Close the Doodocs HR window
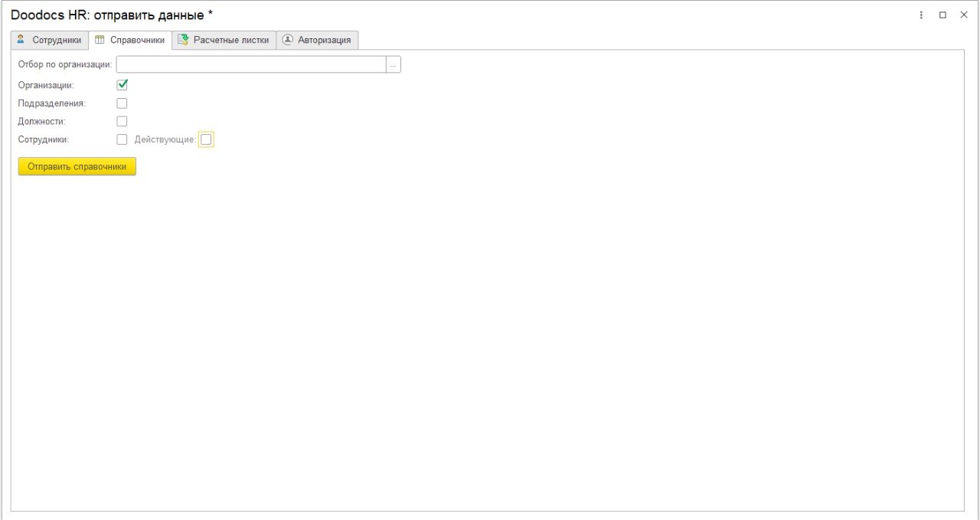 (964, 15)
